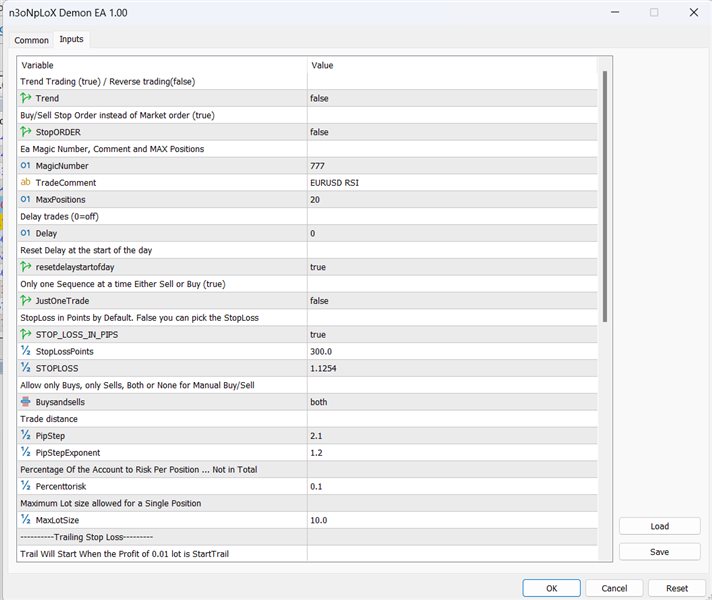Click the Value column header
Screen dimensions: 712x600
coord(452,65)
